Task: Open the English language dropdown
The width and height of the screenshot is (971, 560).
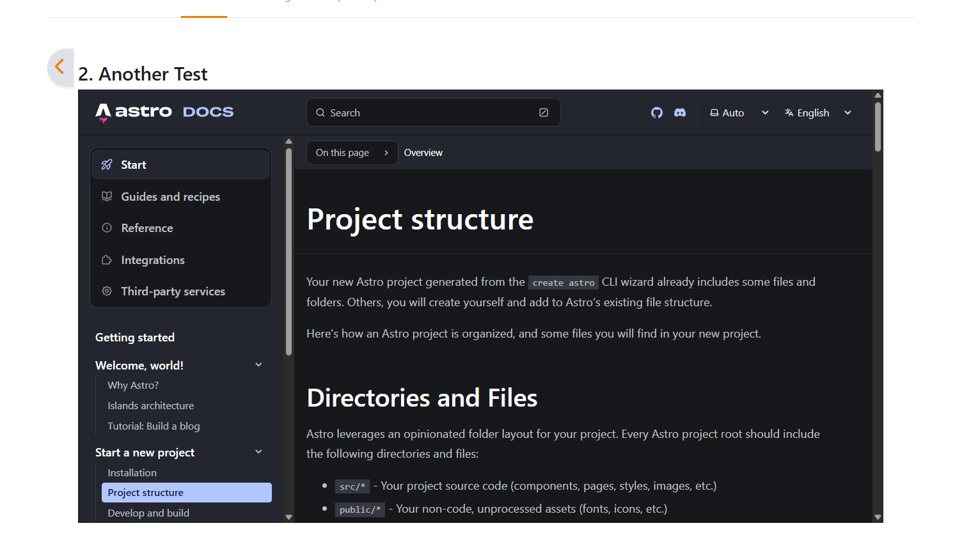Action: click(818, 113)
